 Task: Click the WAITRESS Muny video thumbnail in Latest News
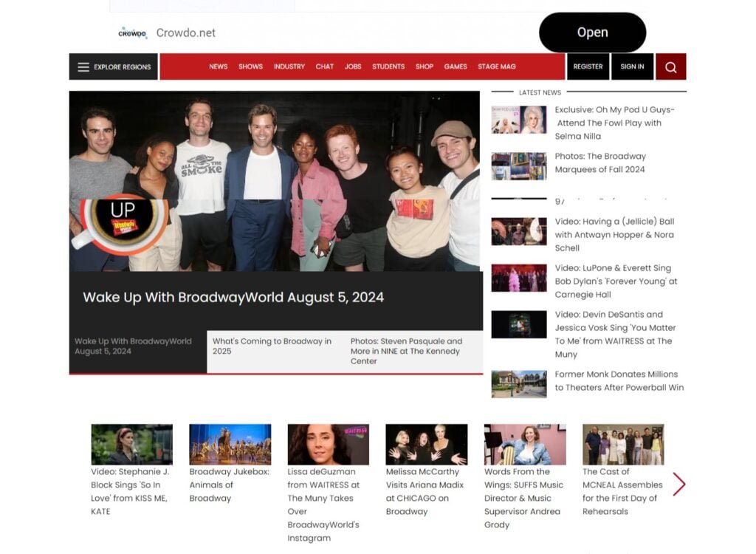(519, 325)
